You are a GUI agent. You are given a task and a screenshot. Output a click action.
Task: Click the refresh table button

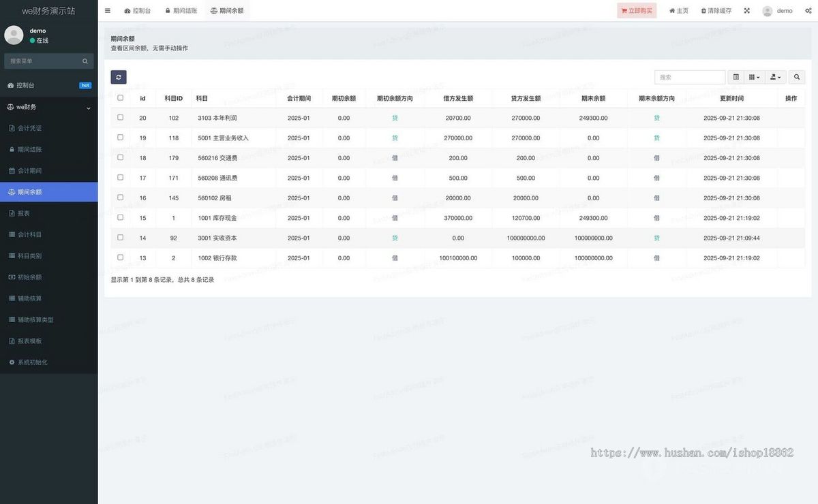(x=119, y=77)
